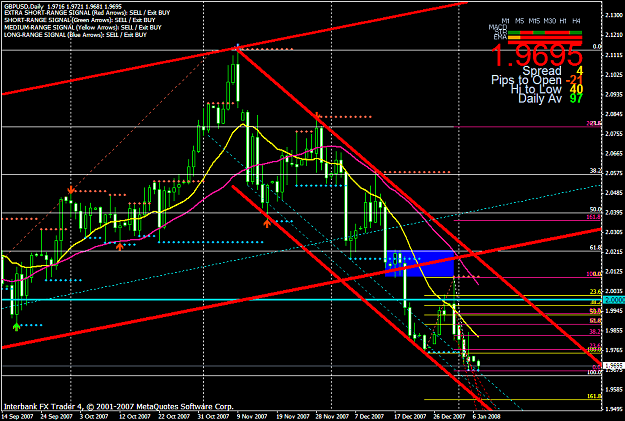This screenshot has height=421, width=625.
Task: Click the Pips to Open label
Action: tap(526, 80)
